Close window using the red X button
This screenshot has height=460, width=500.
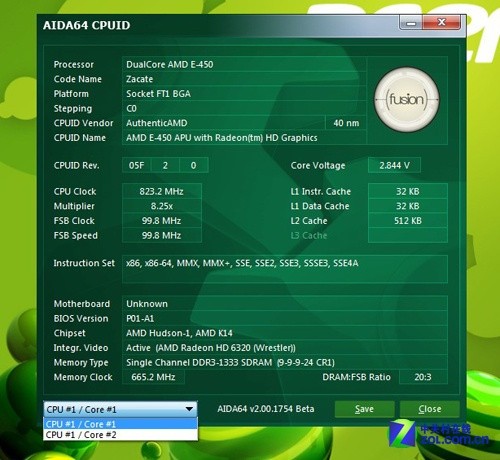coord(442,22)
